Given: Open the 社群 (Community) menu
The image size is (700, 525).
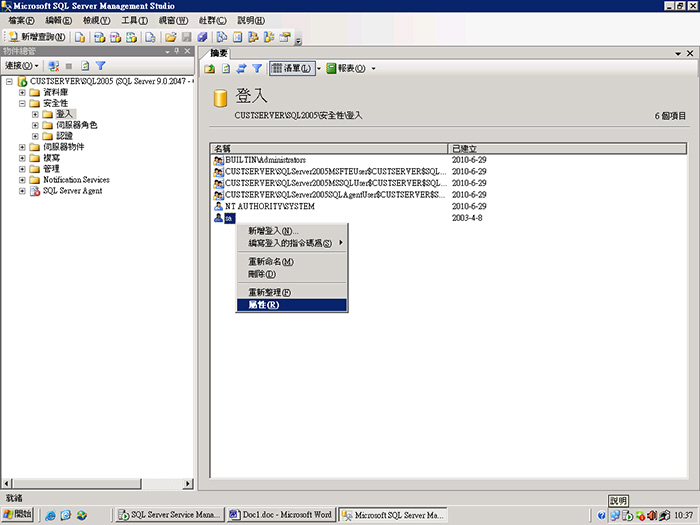Looking at the screenshot, I should point(212,21).
